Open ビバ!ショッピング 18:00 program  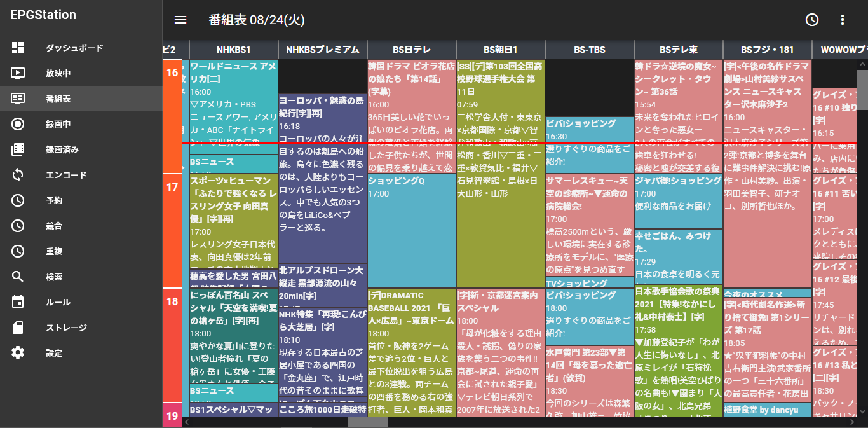click(590, 317)
